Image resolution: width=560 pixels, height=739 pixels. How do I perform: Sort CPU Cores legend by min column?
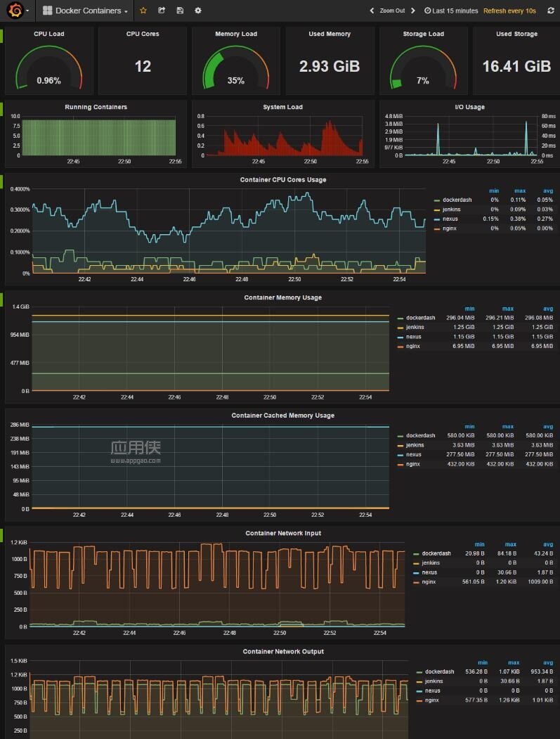point(493,191)
